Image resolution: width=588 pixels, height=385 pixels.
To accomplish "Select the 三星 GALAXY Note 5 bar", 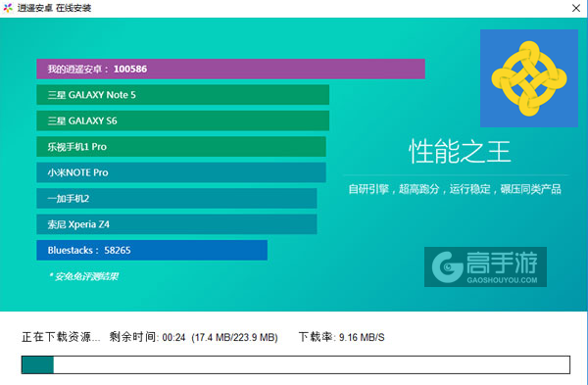I will 182,95.
